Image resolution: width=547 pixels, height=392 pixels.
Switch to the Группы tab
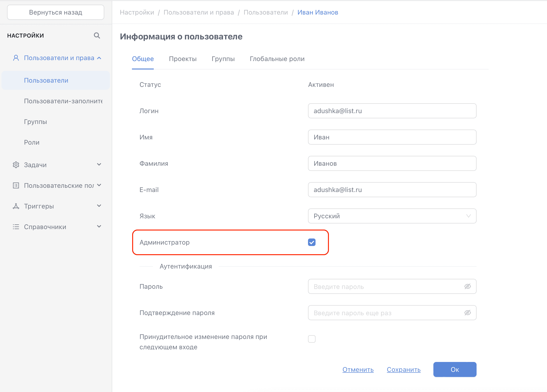tap(223, 59)
